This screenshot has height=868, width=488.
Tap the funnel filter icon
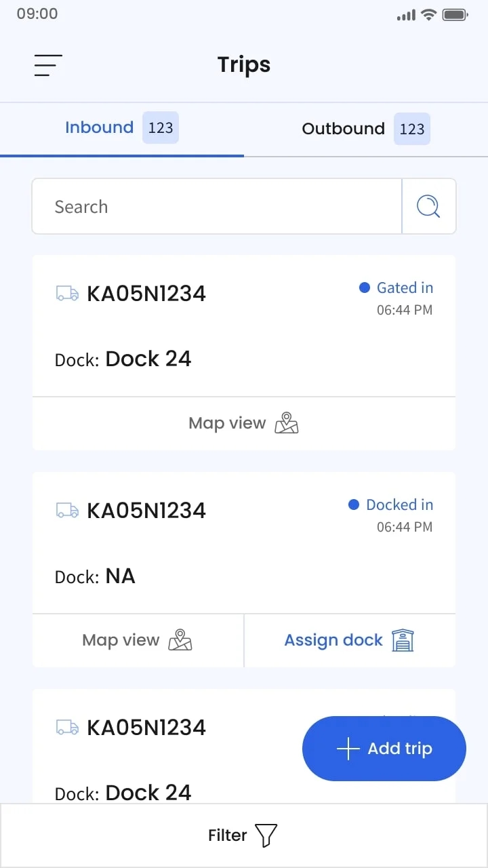tap(266, 835)
